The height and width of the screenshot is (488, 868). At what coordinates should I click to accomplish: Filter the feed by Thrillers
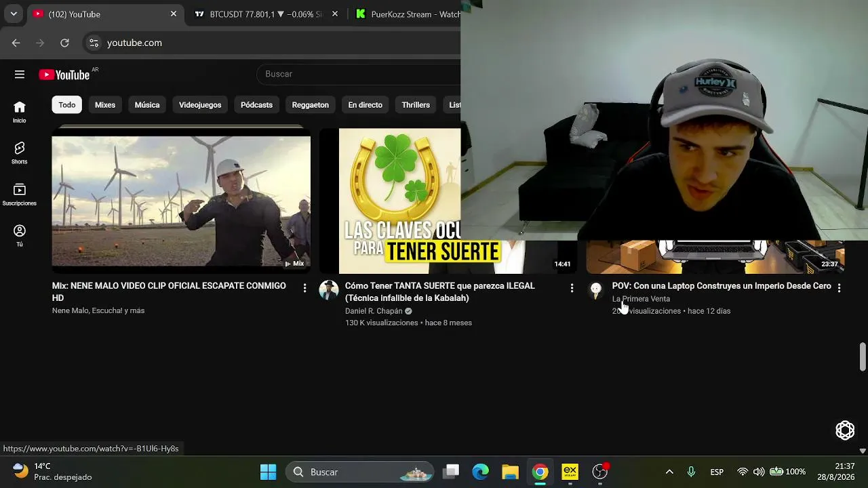tap(416, 105)
